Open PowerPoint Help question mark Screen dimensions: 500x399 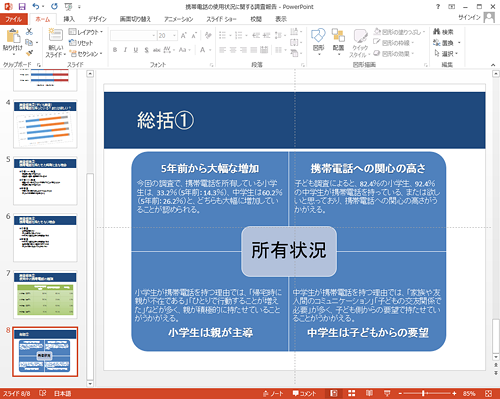tap(438, 7)
